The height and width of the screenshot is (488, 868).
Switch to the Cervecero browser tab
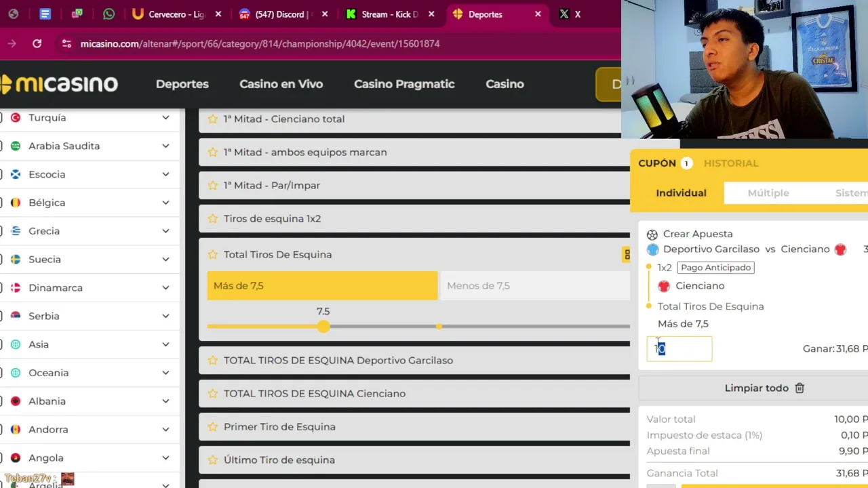[x=177, y=14]
